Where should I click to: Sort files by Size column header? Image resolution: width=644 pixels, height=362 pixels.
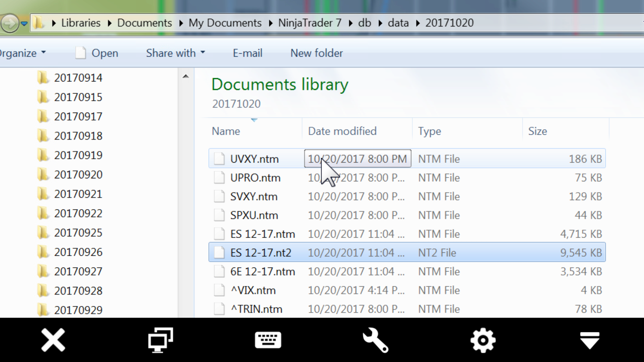(x=537, y=131)
